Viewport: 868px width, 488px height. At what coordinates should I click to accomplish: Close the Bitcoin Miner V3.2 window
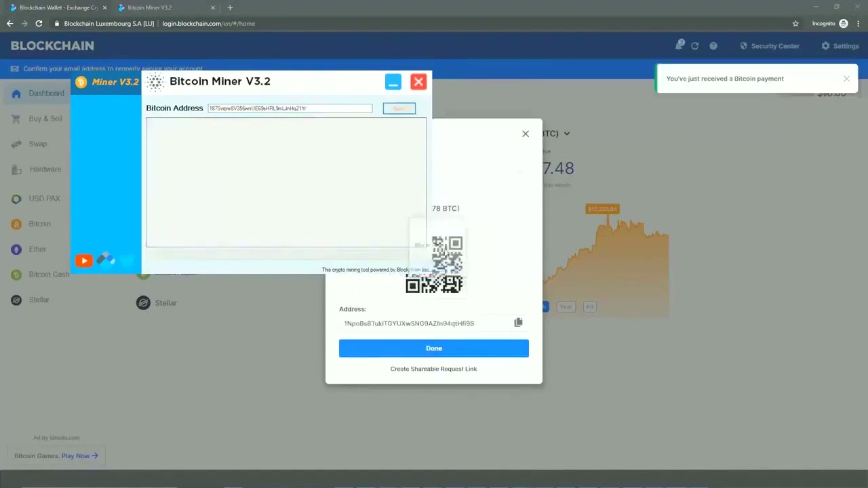(x=418, y=82)
